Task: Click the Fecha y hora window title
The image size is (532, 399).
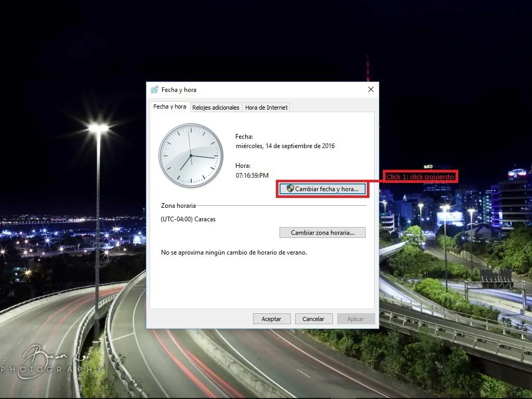Action: click(x=179, y=90)
